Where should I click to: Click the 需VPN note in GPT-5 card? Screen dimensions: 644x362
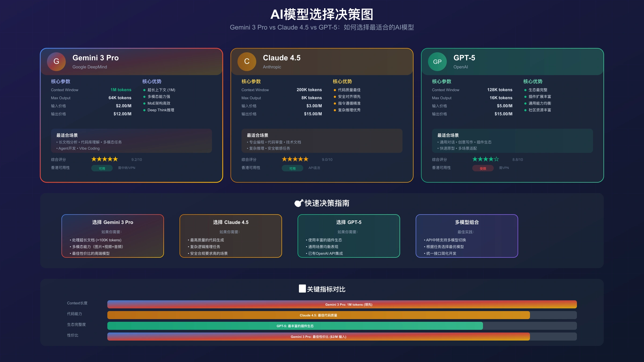coord(504,168)
